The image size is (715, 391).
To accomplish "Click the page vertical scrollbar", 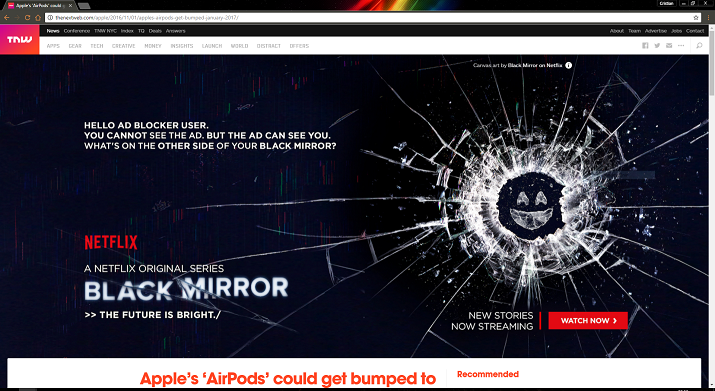I will click(712, 205).
